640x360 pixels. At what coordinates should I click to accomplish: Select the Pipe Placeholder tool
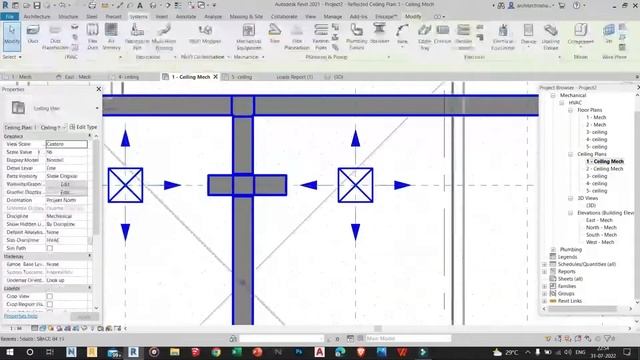(297, 37)
